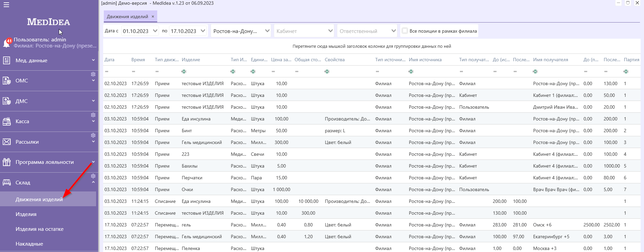Open Склад settings gear icon

pos(93,176)
